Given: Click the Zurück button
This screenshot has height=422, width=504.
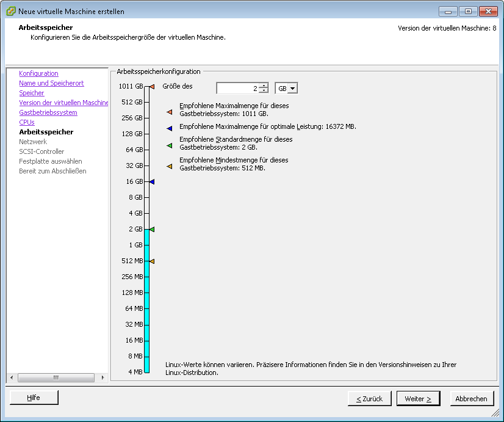Looking at the screenshot, I should pyautogui.click(x=369, y=399).
